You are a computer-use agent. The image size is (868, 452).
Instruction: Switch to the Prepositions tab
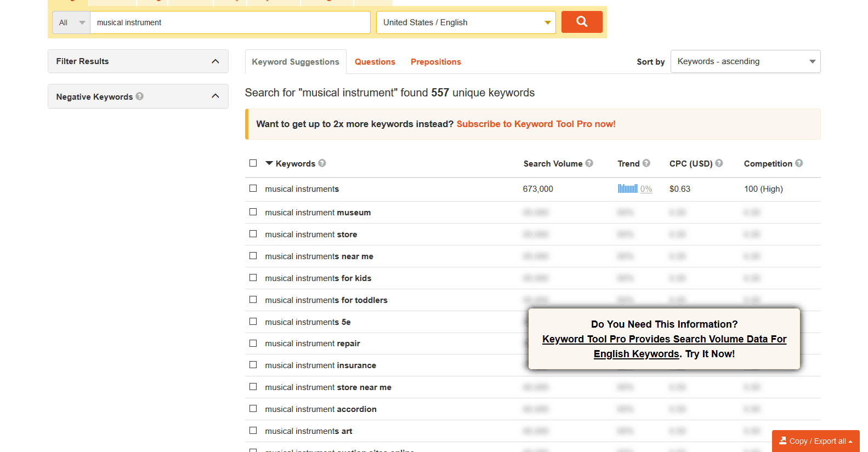(435, 62)
